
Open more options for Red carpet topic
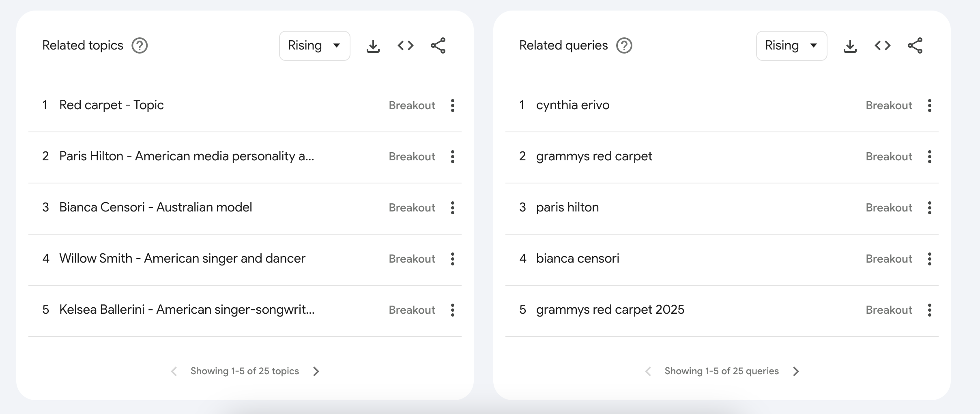pyautogui.click(x=453, y=106)
